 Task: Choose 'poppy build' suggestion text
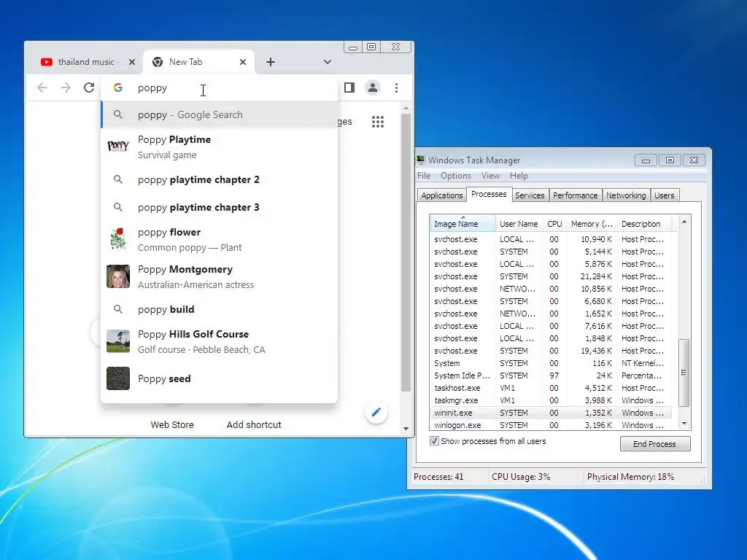(166, 309)
